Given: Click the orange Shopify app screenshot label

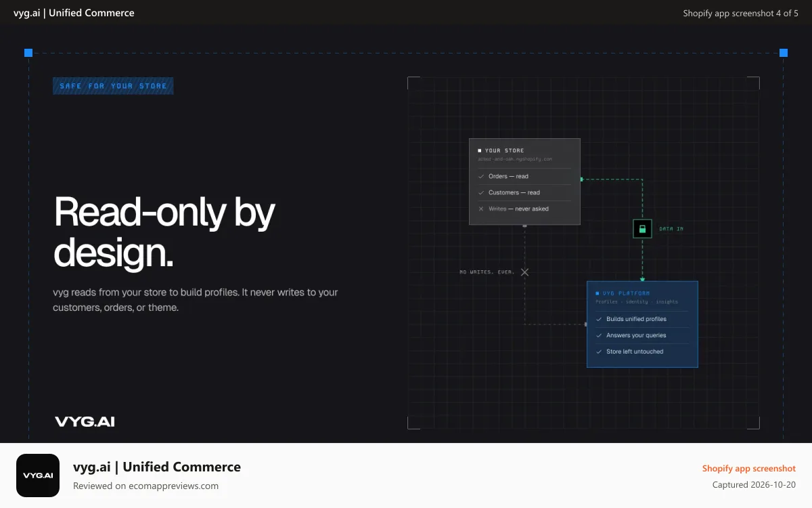Looking at the screenshot, I should pyautogui.click(x=749, y=469).
